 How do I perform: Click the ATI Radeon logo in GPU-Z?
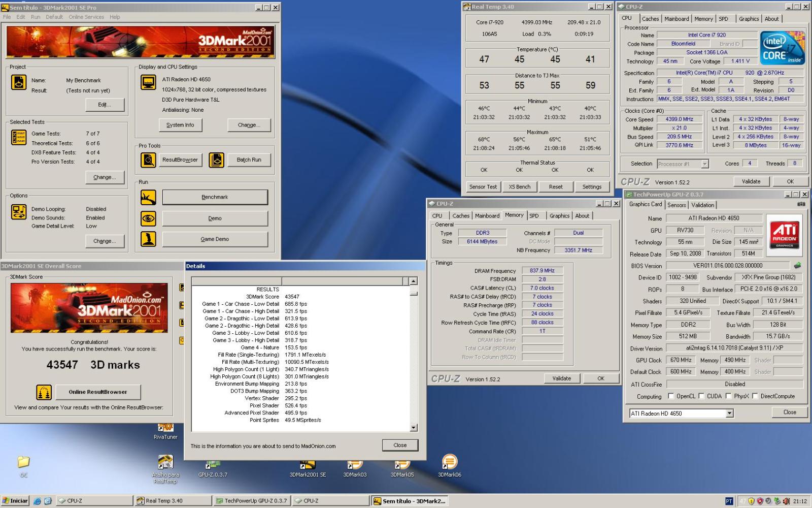tap(784, 234)
